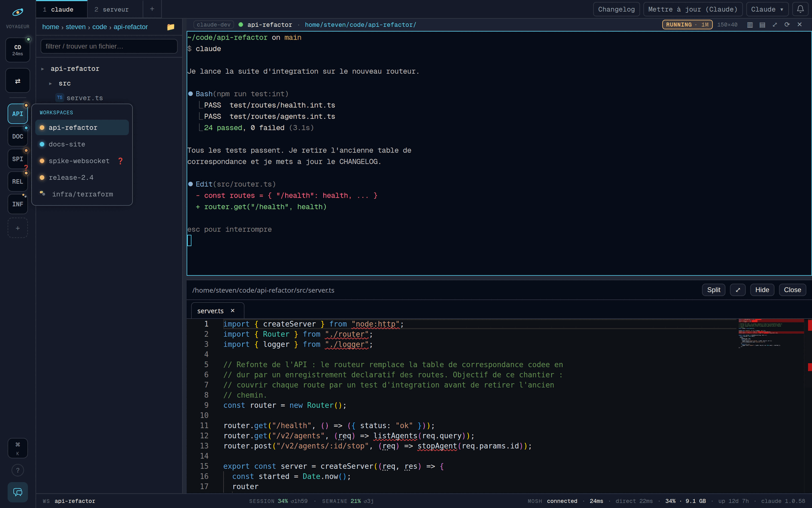
Task: Click the swap arrows sidebar icon
Action: [18, 81]
